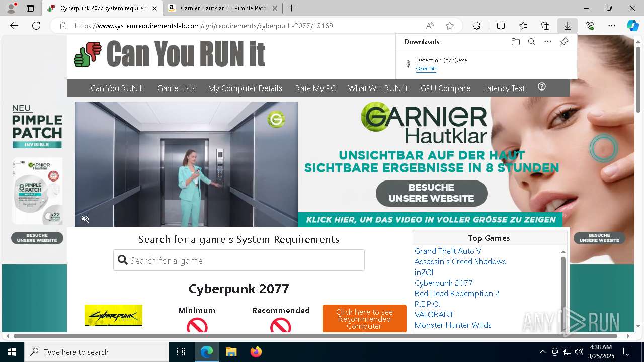This screenshot has width=644, height=362.
Task: Open the Edge profile avatar icon
Action: click(11, 8)
